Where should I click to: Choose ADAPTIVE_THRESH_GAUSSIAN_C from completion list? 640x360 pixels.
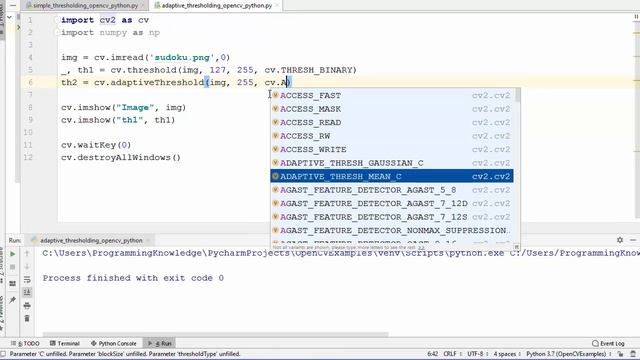tap(392, 163)
